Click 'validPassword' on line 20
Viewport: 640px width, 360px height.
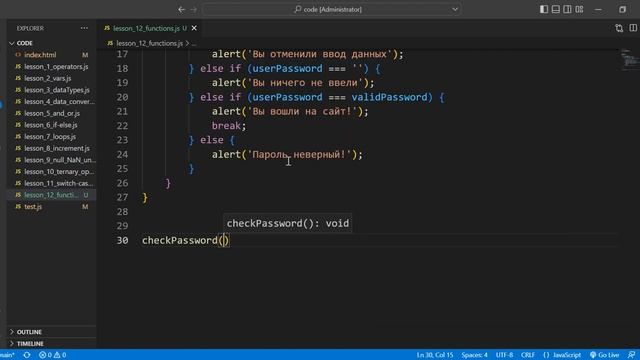click(x=389, y=97)
